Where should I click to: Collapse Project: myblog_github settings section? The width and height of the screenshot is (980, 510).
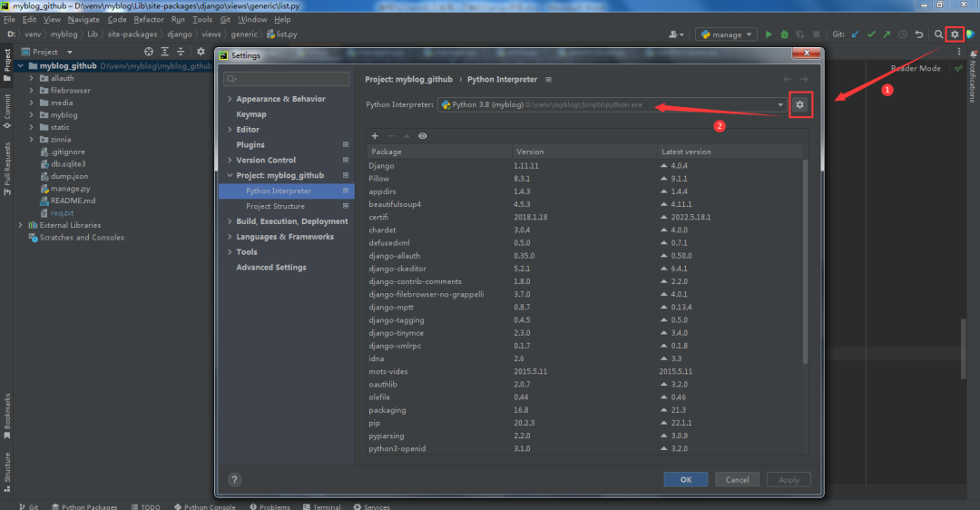click(230, 176)
